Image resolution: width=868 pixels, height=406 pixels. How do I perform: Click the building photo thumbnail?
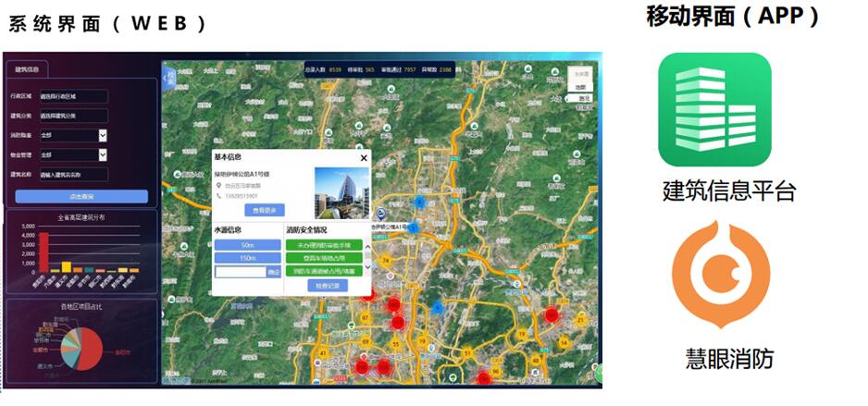pyautogui.click(x=341, y=193)
